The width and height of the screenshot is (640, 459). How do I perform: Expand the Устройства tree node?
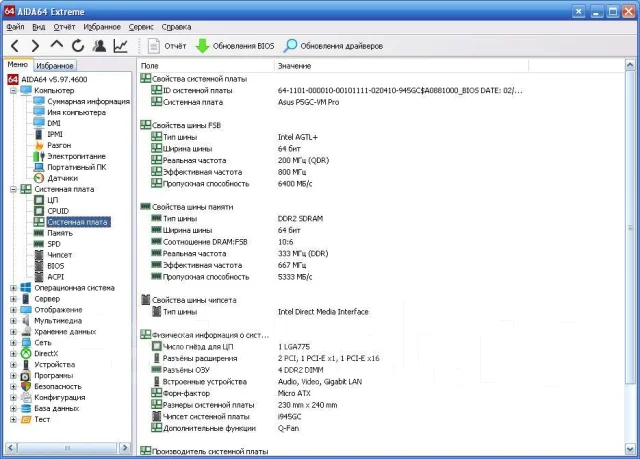[x=13, y=364]
